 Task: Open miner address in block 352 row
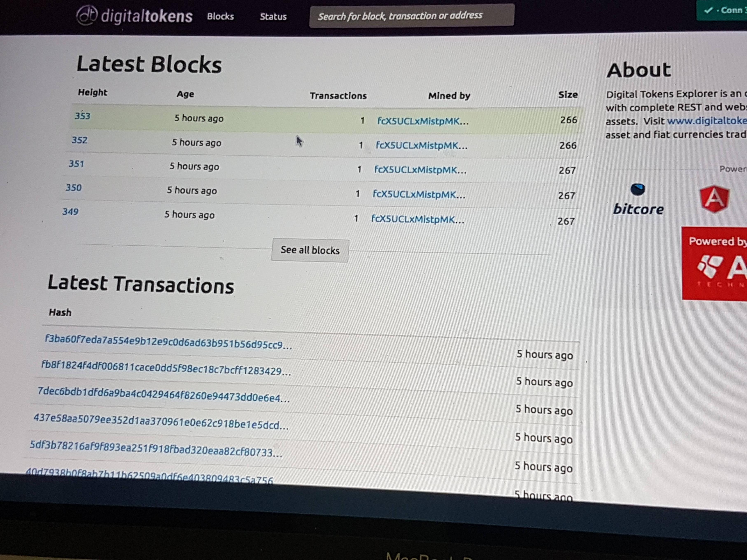(x=421, y=145)
